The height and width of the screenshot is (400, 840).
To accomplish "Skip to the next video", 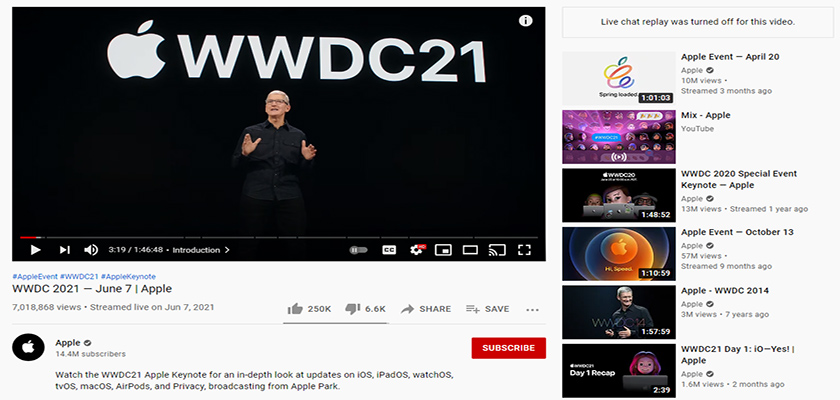I will coord(64,250).
